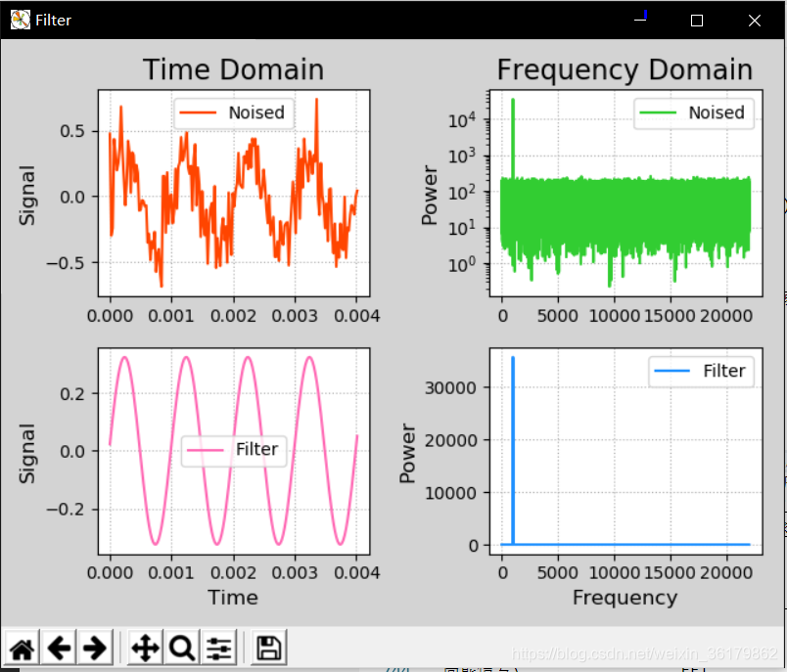Save the figure with floppy icon

pyautogui.click(x=269, y=648)
